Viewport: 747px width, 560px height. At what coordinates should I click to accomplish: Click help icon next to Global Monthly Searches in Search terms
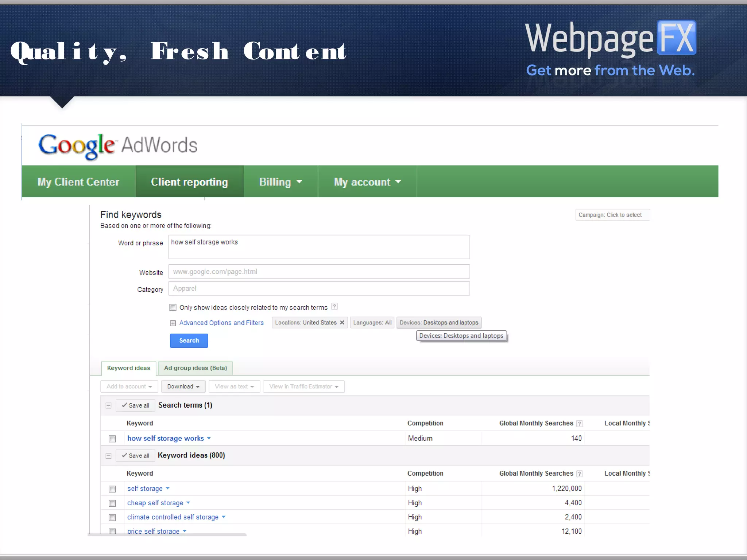[x=579, y=424]
